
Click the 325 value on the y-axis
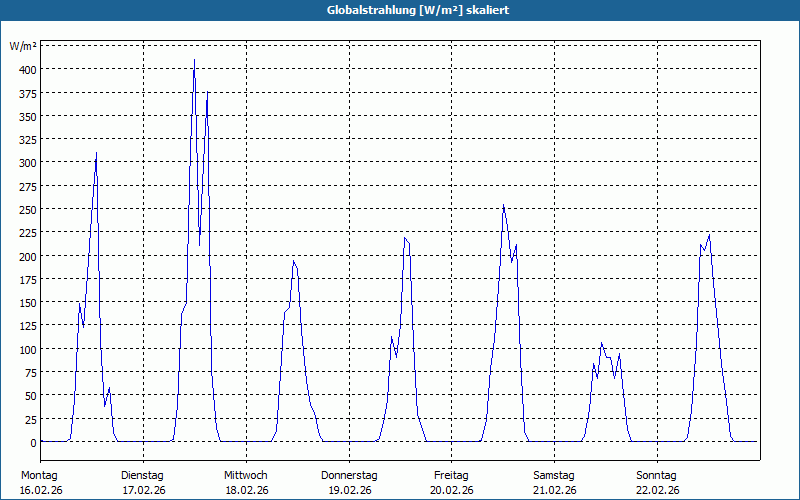27,140
